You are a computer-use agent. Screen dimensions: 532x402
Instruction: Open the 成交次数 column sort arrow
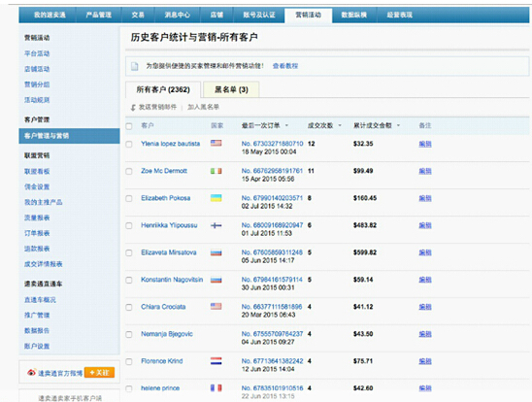click(340, 125)
